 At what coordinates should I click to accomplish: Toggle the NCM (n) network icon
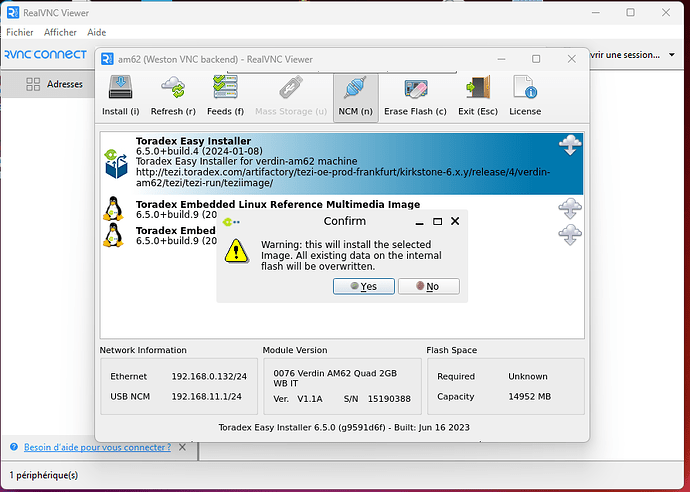(356, 87)
